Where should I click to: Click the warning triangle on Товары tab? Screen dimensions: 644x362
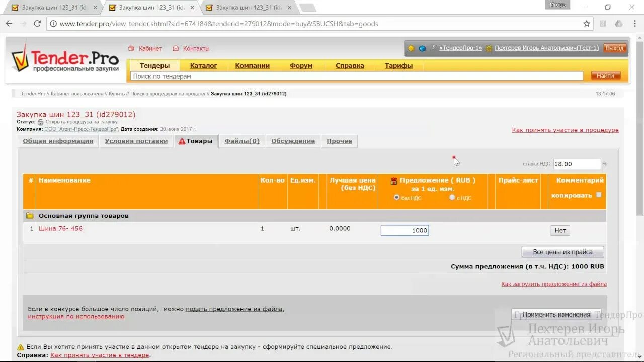point(182,141)
